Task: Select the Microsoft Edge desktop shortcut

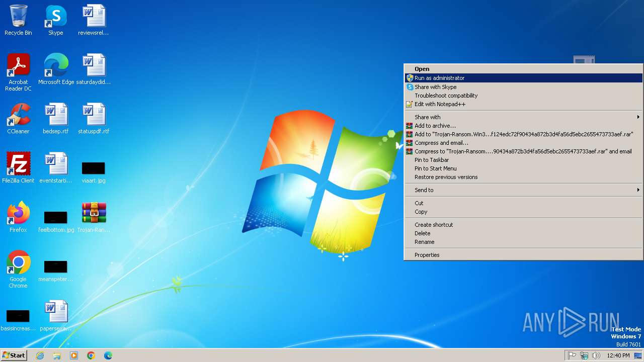Action: click(56, 69)
